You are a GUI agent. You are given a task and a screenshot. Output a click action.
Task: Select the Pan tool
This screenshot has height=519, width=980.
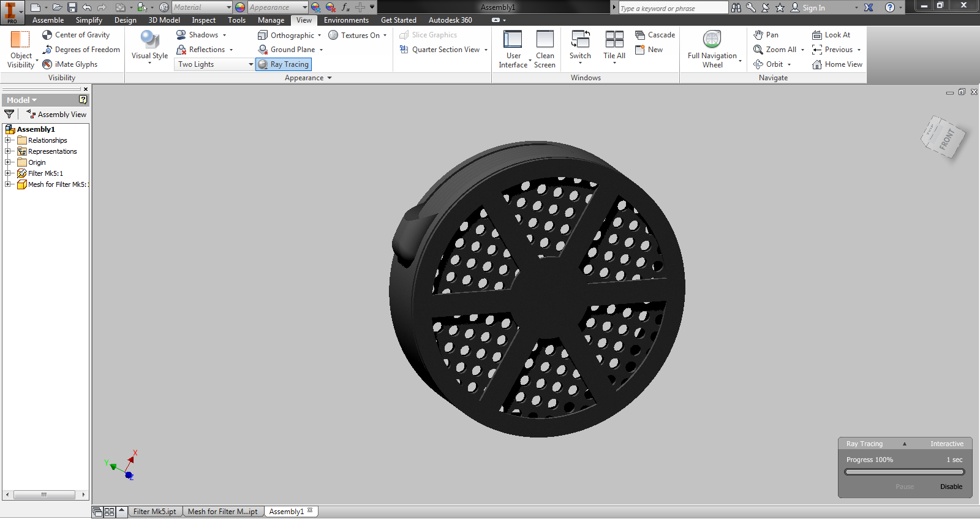(x=766, y=35)
